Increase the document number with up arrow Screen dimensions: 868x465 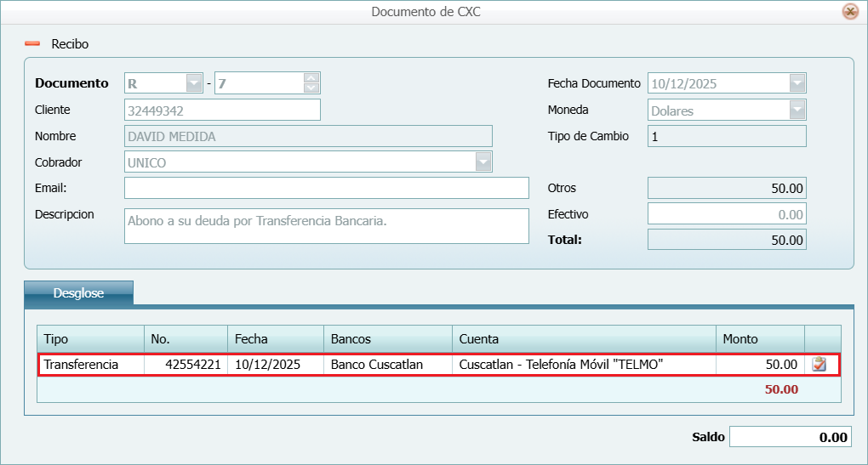click(x=311, y=78)
